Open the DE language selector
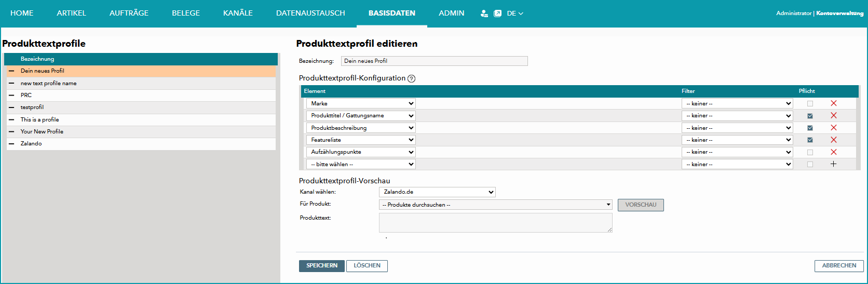 coord(515,13)
